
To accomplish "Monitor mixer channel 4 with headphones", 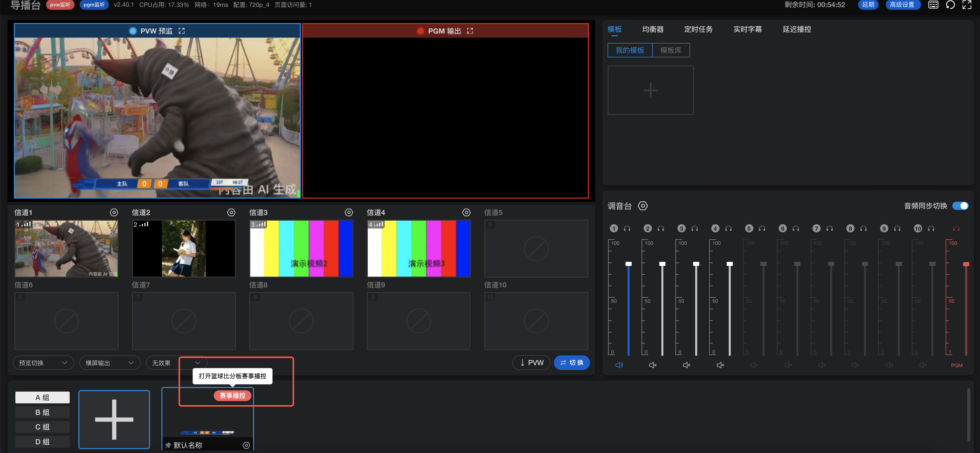I will pos(728,228).
